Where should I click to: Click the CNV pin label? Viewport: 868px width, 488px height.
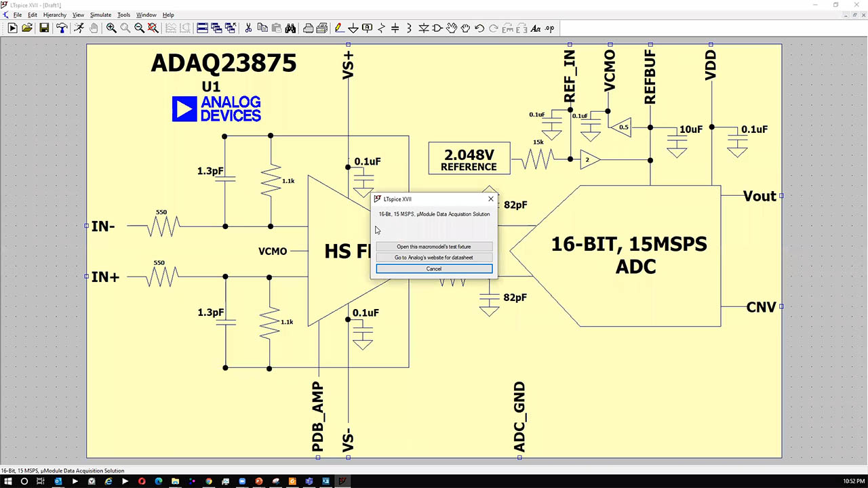761,307
